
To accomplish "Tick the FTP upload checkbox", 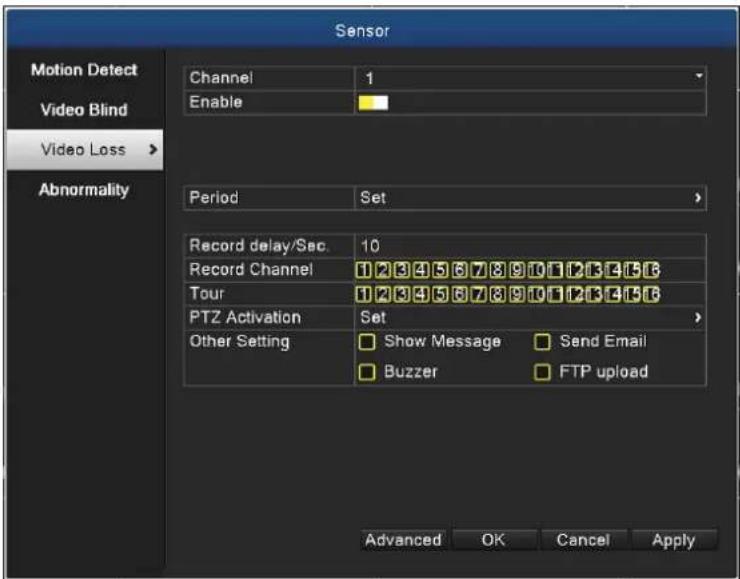I will [542, 372].
